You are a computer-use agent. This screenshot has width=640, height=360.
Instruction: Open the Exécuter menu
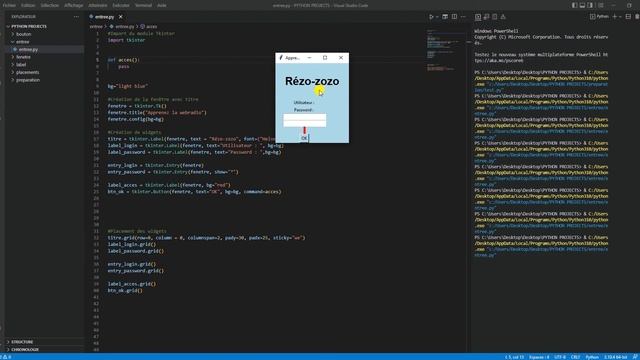(121, 5)
